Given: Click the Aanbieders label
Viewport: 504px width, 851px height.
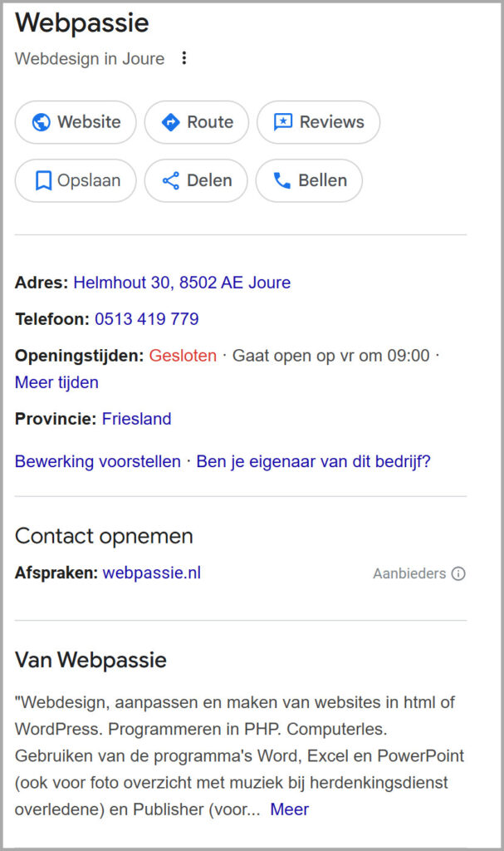Looking at the screenshot, I should [409, 573].
